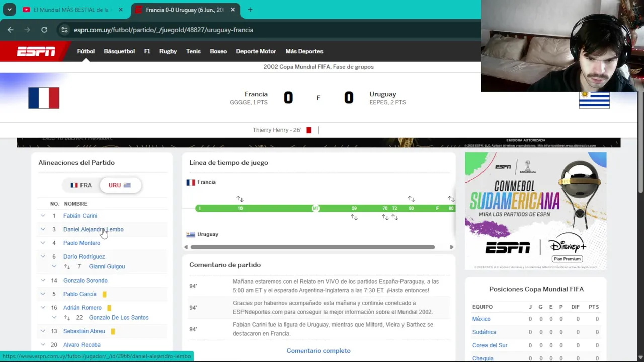Screen dimensions: 644x362
Task: Open the Rugby menu
Action: [x=168, y=51]
